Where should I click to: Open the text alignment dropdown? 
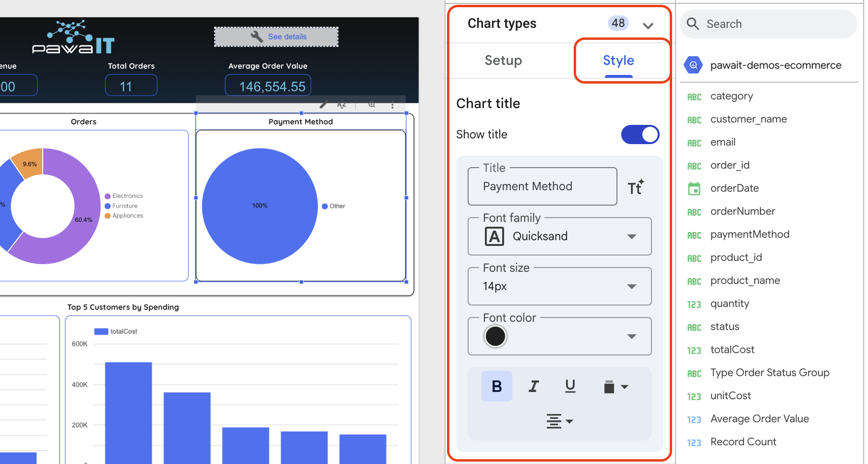click(x=559, y=421)
